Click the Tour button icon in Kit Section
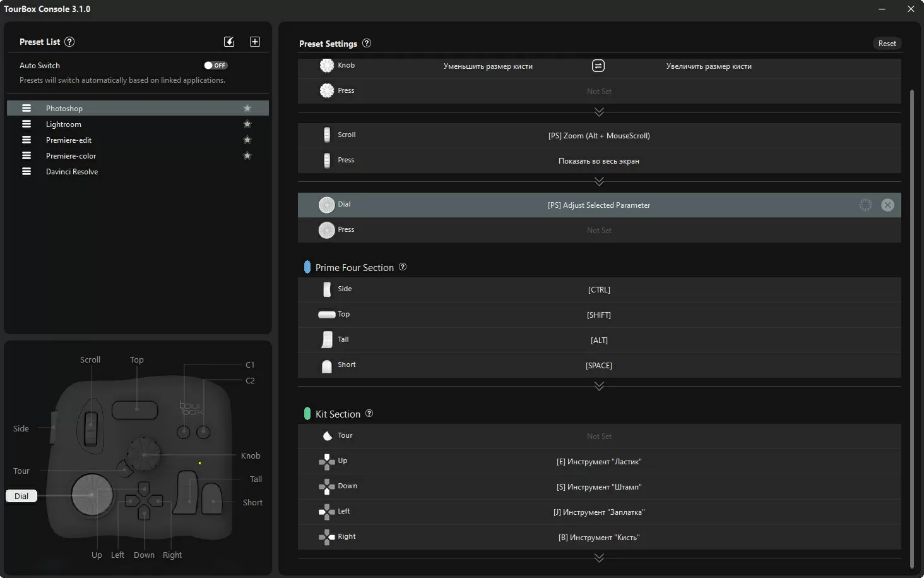 (327, 436)
